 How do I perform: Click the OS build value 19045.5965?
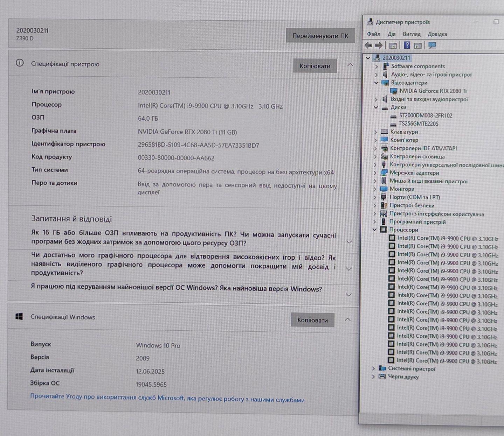151,384
